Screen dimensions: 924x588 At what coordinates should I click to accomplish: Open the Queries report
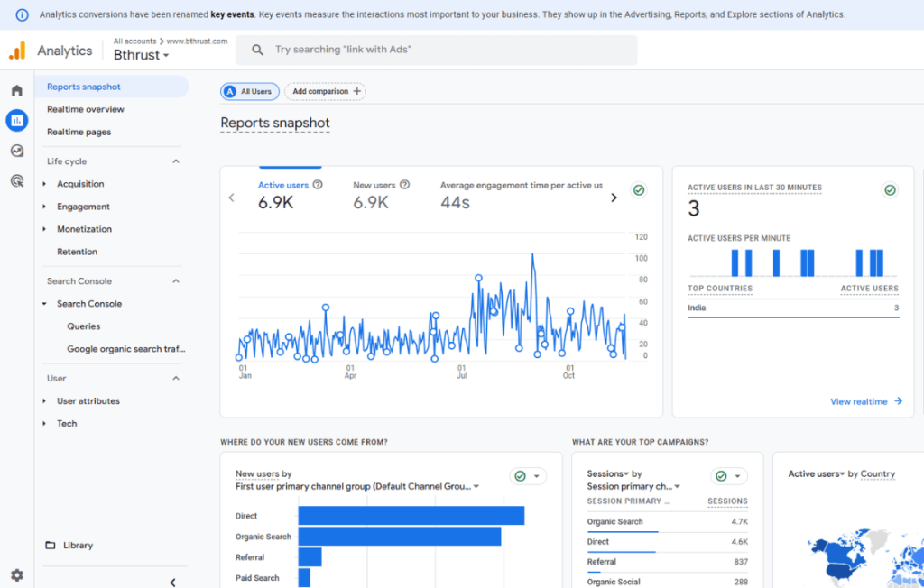pos(84,326)
